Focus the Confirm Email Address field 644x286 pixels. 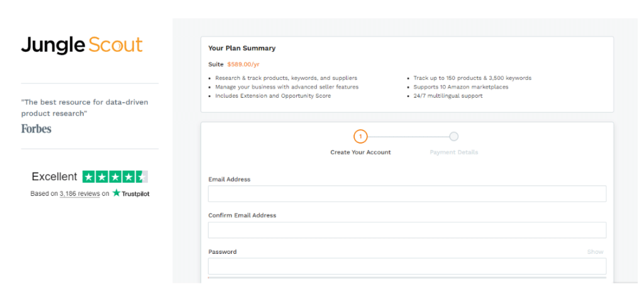coord(407,230)
